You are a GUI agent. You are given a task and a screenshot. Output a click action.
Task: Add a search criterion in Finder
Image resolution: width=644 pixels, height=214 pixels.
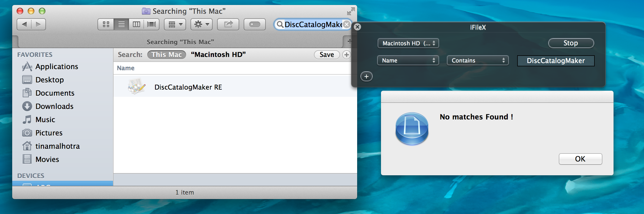click(x=346, y=55)
